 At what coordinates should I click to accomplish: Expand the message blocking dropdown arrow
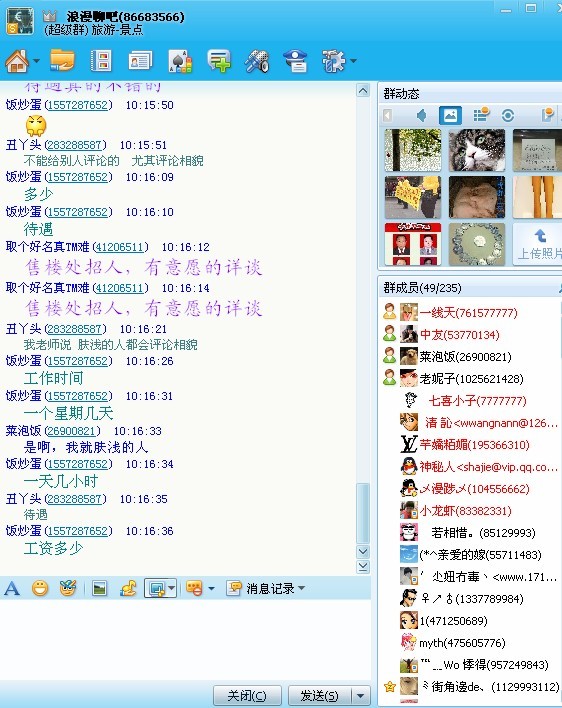211,588
